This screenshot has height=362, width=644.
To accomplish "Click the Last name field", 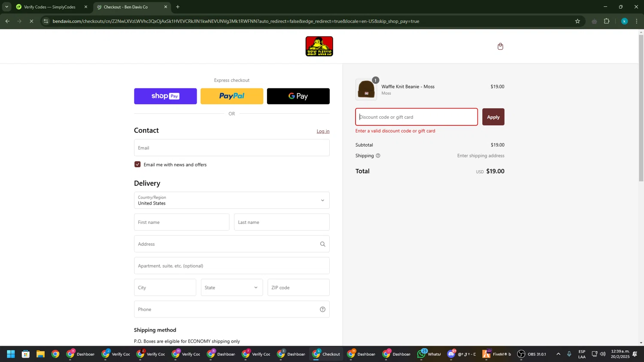I will (282, 222).
